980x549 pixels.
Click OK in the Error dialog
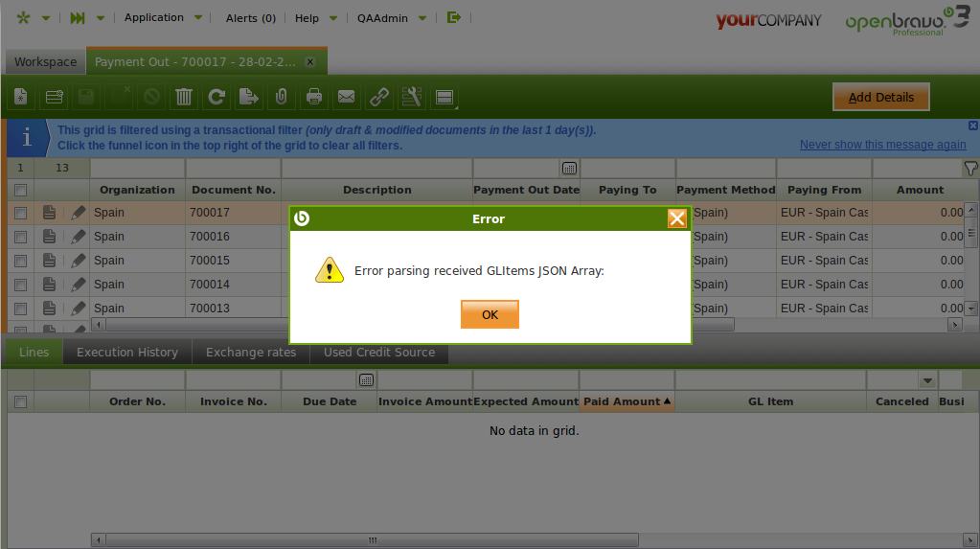pos(490,314)
